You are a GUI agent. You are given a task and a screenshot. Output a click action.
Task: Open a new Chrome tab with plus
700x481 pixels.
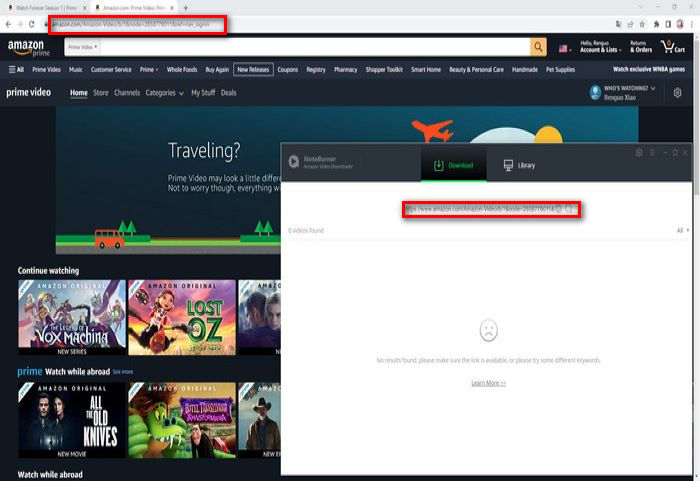186,8
